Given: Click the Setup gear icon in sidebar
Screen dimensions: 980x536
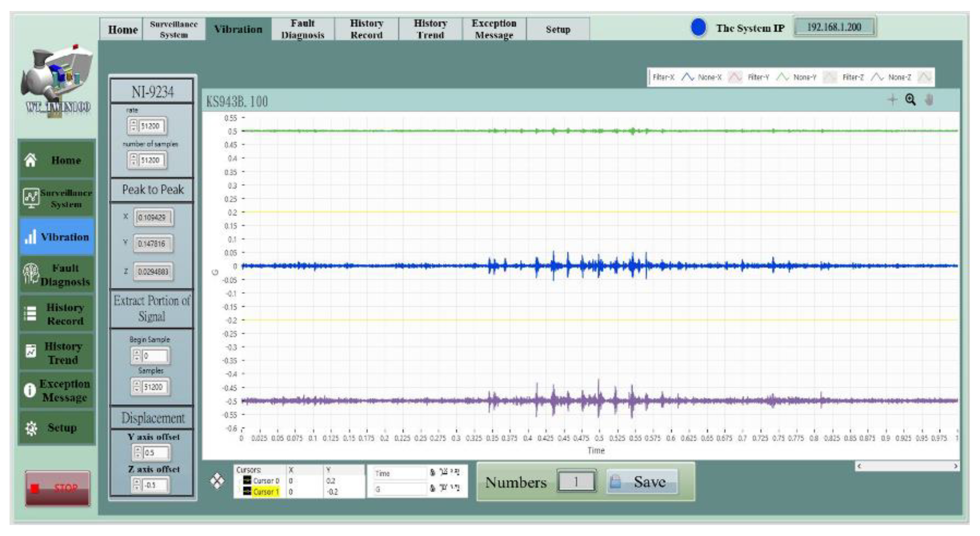Looking at the screenshot, I should click(31, 428).
